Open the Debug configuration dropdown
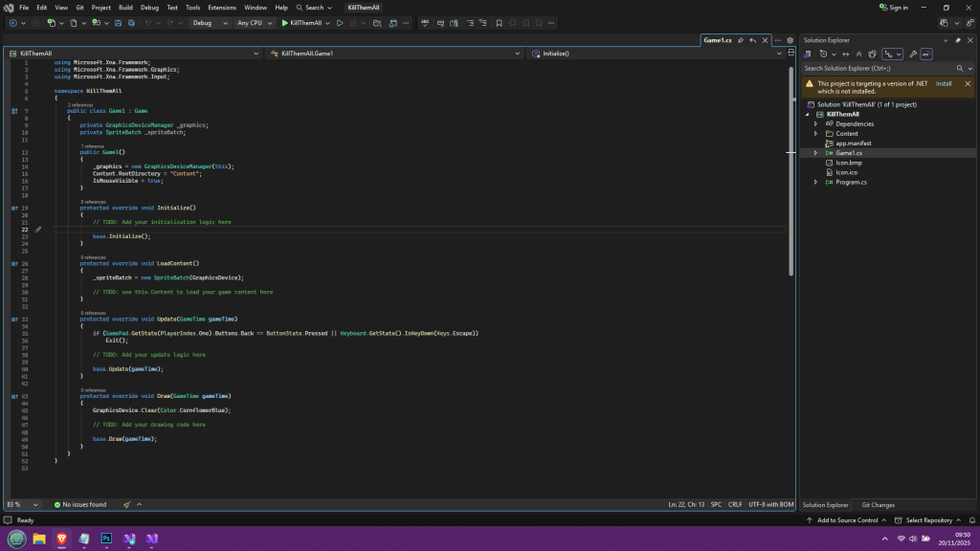Viewport: 980px width, 551px height. [x=209, y=23]
